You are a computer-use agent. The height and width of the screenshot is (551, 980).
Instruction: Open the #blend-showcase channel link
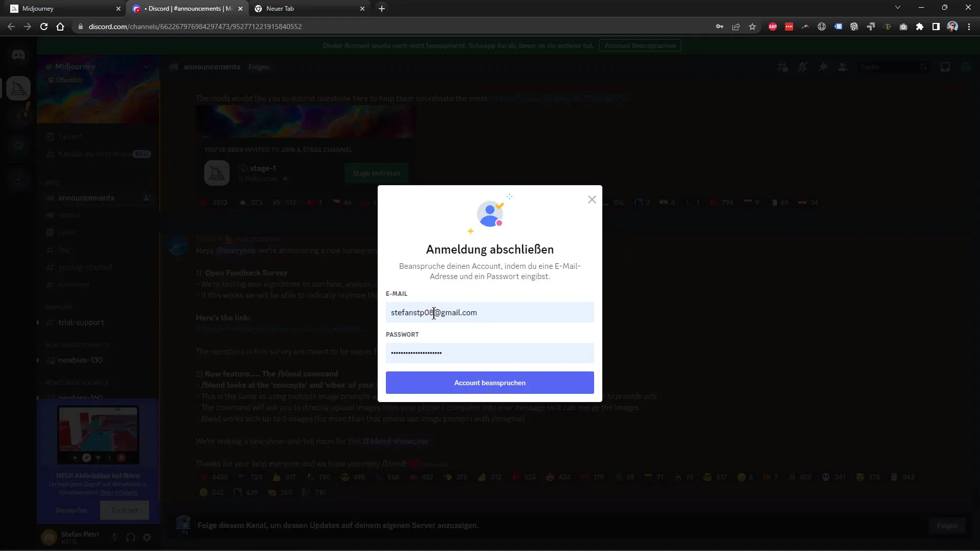396,441
